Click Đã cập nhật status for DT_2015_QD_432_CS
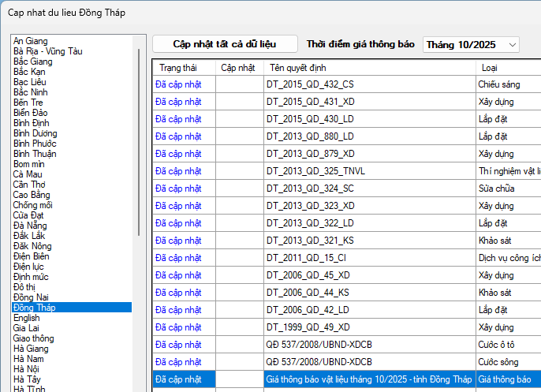541x392 pixels. click(178, 84)
